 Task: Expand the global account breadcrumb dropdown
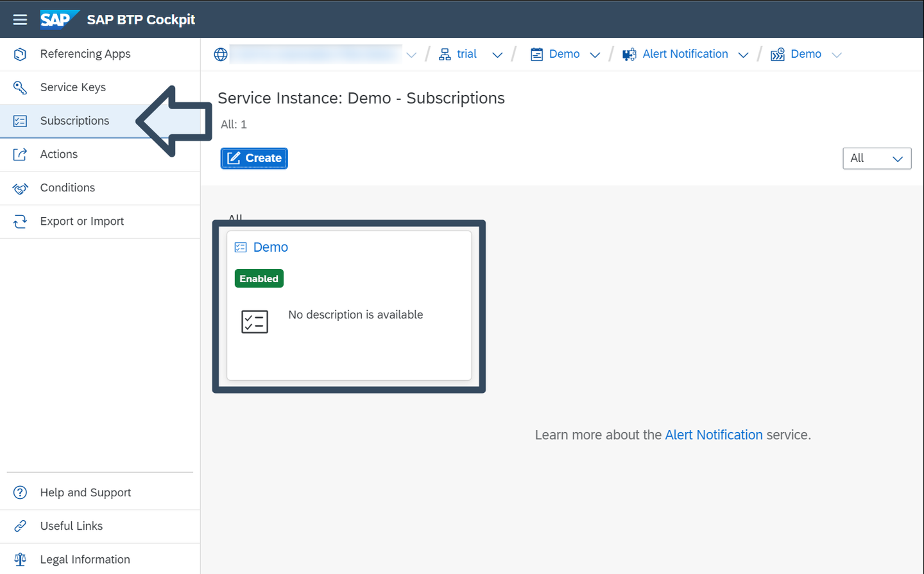pos(411,55)
